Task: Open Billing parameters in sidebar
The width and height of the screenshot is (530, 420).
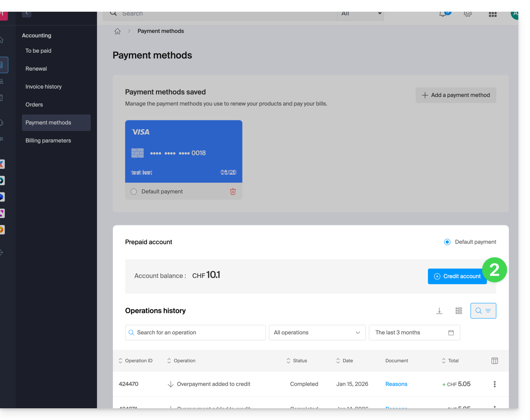Action: [x=48, y=141]
